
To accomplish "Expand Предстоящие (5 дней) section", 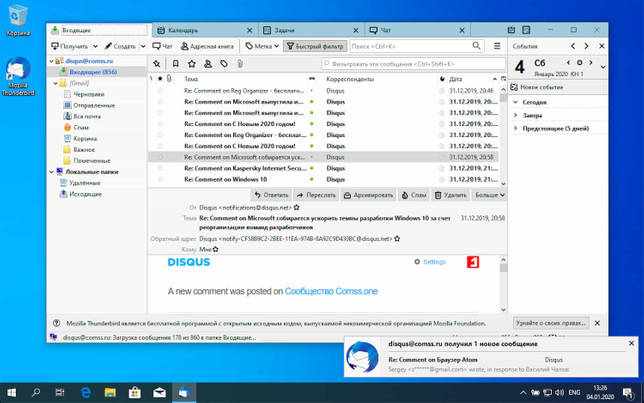I will point(515,129).
